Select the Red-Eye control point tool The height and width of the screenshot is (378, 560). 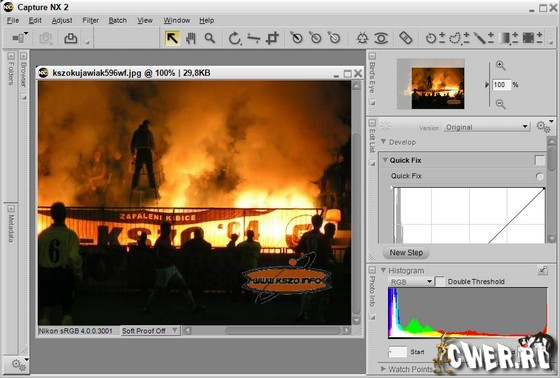point(381,38)
